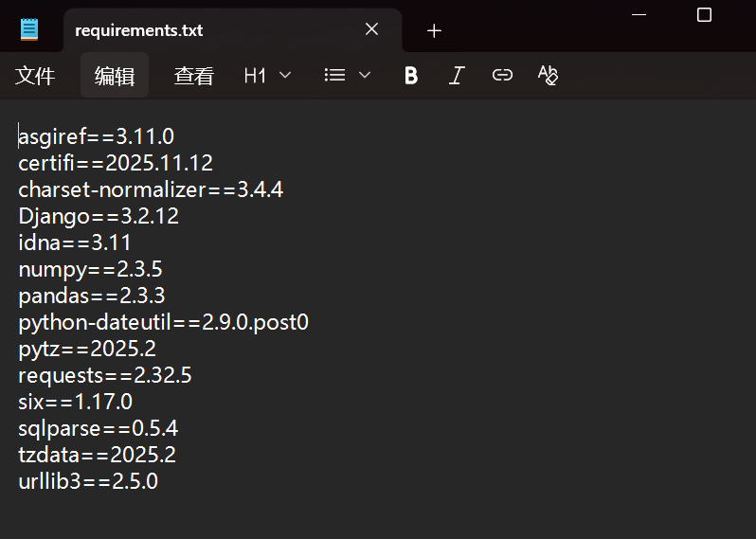Click the line python-dateutil==2.9.0.post0
The image size is (756, 539).
coord(163,322)
